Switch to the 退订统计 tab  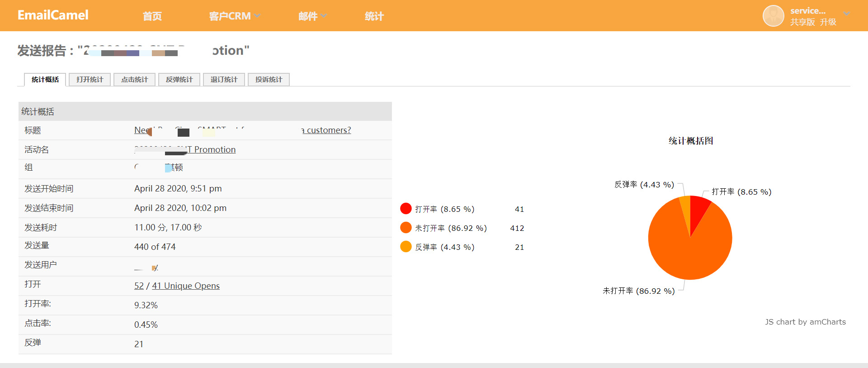224,80
